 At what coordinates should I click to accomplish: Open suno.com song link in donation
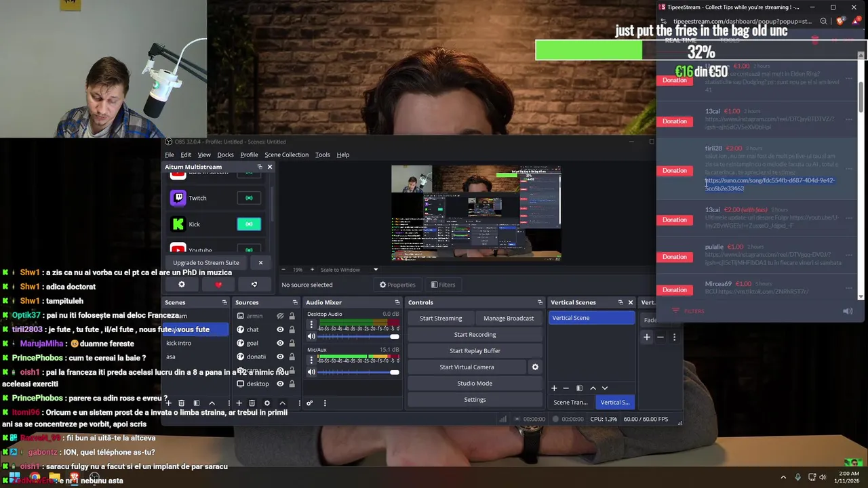pos(770,184)
